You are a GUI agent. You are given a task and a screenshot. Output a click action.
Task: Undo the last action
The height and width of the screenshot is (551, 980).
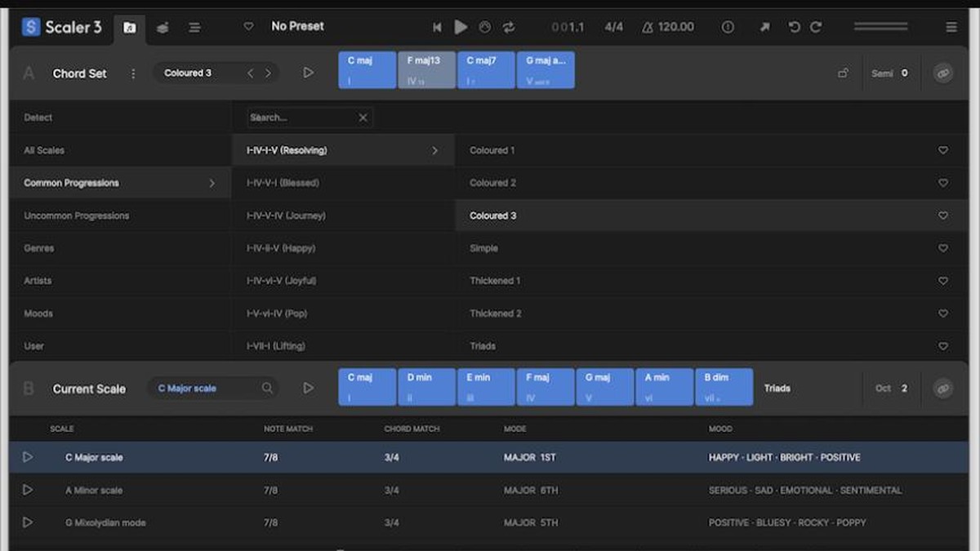click(x=794, y=27)
